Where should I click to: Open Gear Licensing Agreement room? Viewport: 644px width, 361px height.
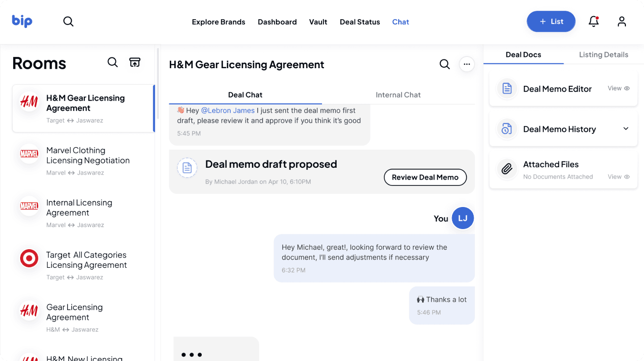(83, 318)
